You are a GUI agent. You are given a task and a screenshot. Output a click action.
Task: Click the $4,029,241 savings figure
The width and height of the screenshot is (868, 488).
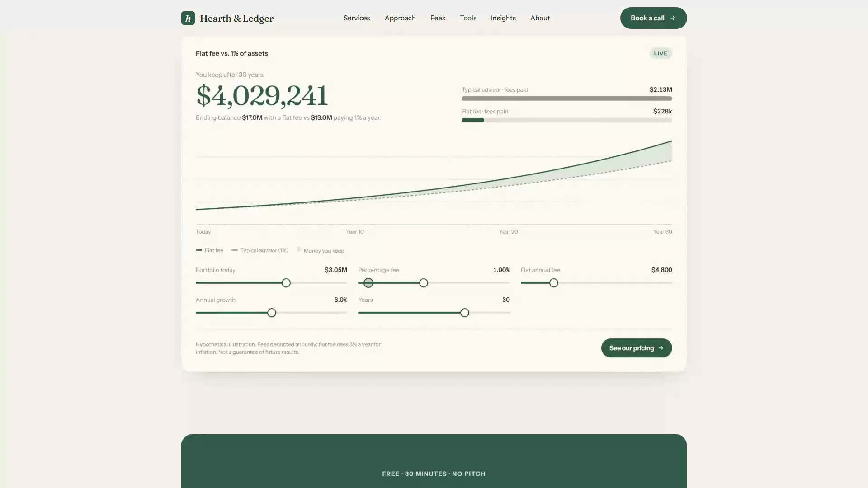[262, 95]
